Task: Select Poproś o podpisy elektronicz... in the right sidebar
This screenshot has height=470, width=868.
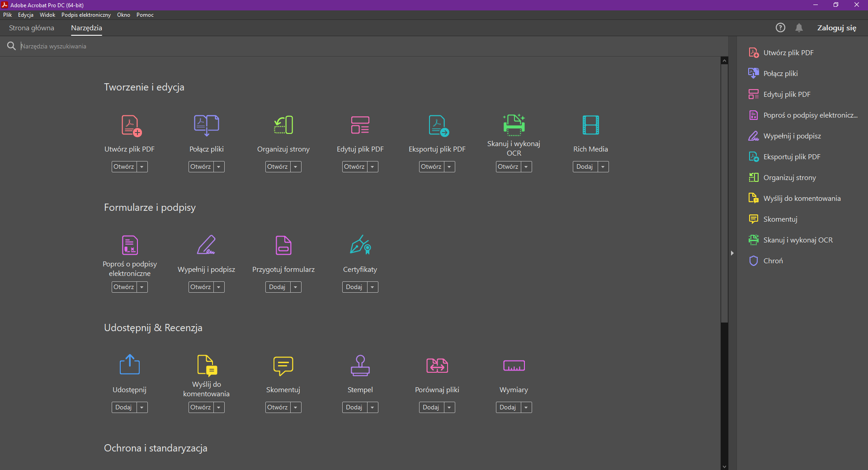Action: pyautogui.click(x=810, y=115)
